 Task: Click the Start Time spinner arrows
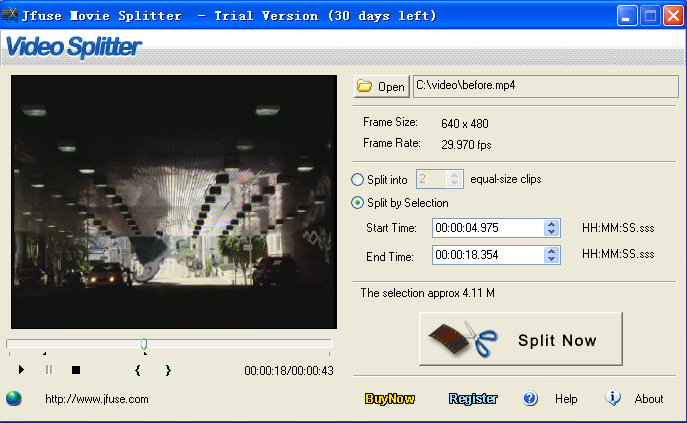pos(551,228)
